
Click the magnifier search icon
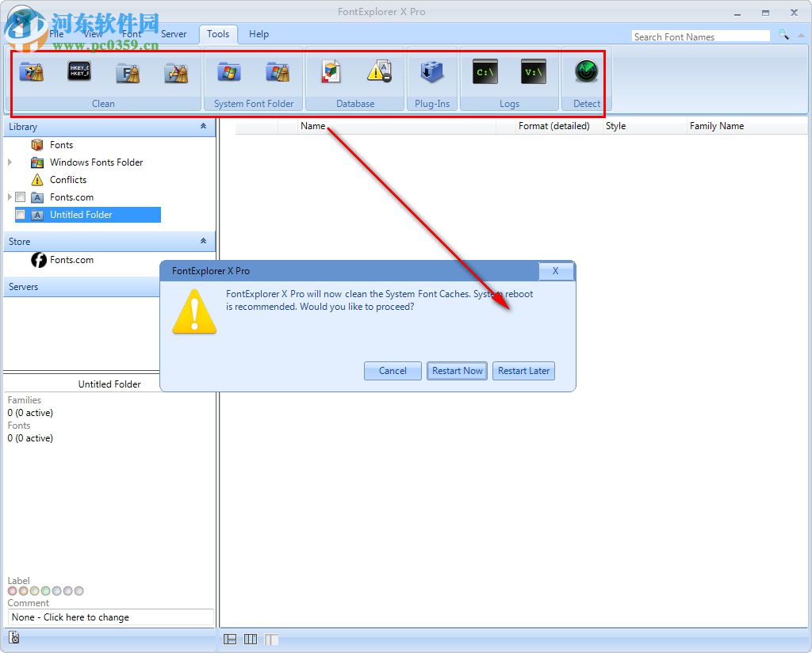pos(783,35)
